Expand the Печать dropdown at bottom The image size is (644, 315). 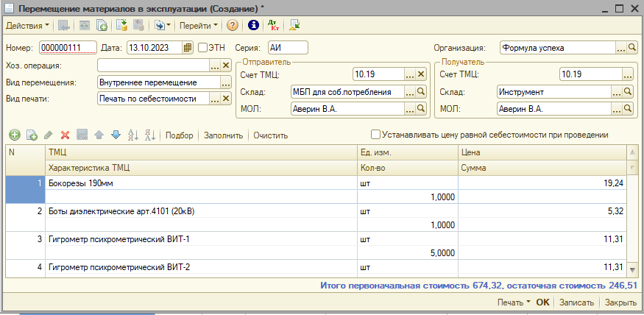click(514, 302)
